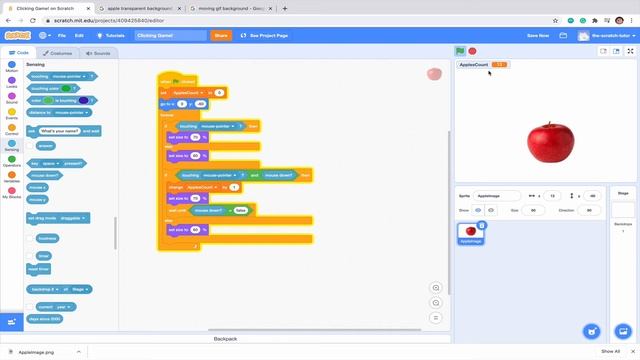Open the Looks blocks category

click(12, 82)
